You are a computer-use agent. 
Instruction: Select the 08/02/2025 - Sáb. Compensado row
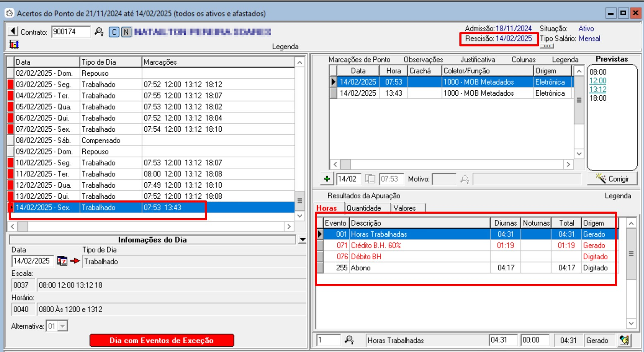pos(151,140)
